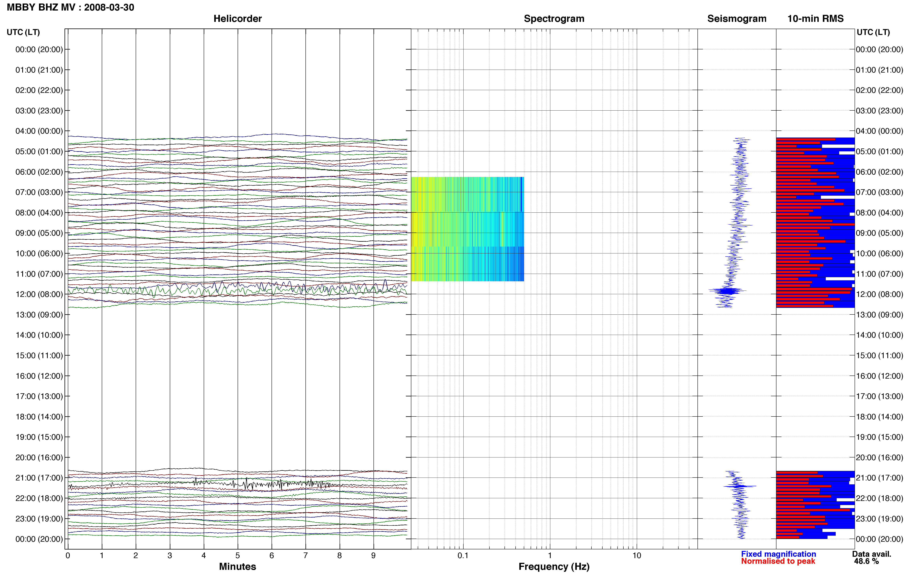
Task: Select the 10-min RMS panel heading
Action: (816, 19)
